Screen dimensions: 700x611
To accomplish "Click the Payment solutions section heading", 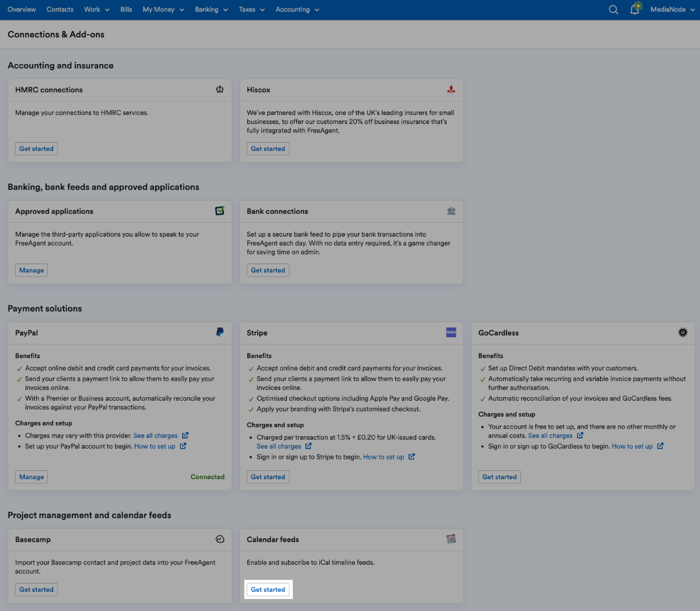I will coord(45,308).
